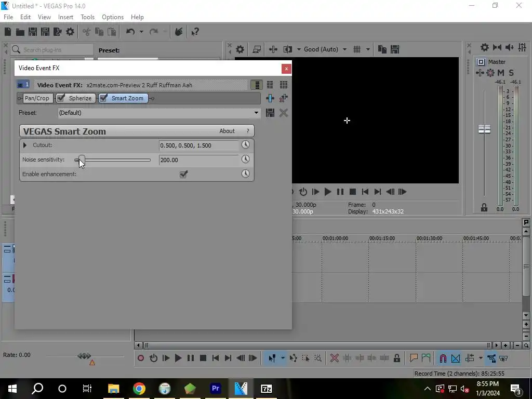This screenshot has height=399, width=532.
Task: Toggle Automatic Crossfades button
Action: coord(456,358)
